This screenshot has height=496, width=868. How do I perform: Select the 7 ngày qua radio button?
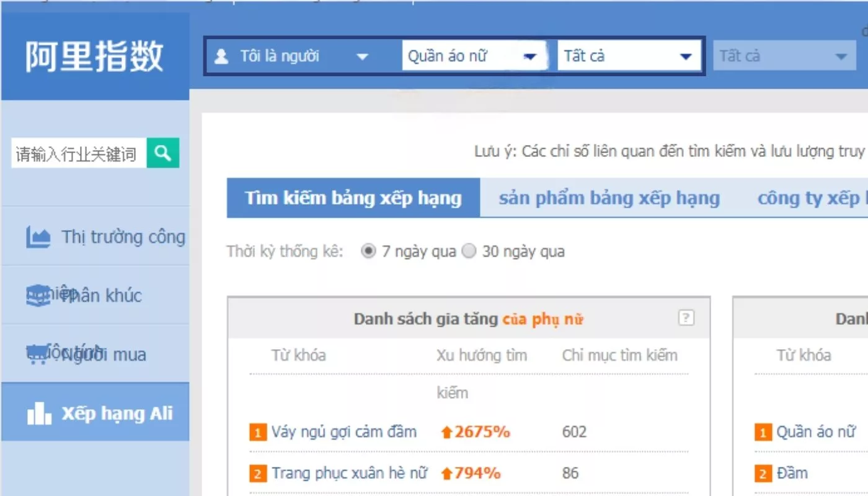[368, 251]
